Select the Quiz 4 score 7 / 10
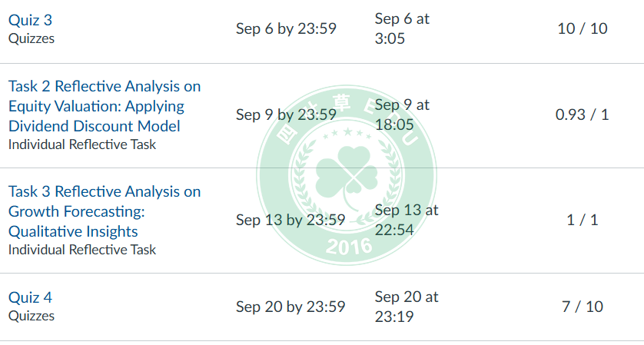Viewport: 644px width, 345px height. 583,307
